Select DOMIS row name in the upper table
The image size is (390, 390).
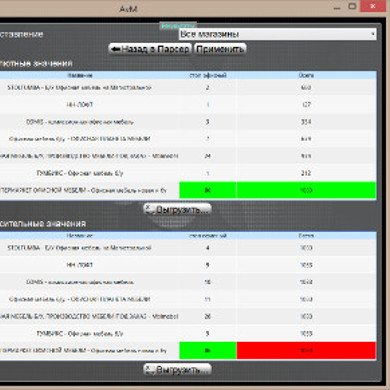click(80, 122)
